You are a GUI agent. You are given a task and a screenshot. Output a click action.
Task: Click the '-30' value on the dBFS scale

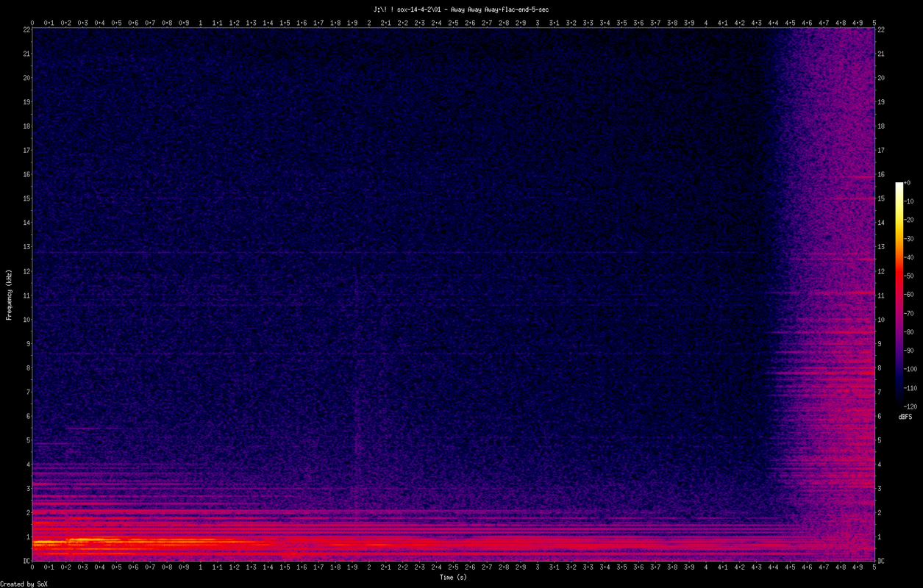click(908, 239)
